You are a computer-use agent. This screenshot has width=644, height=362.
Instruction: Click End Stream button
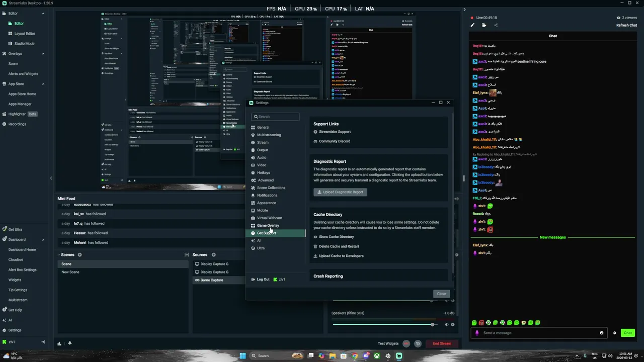442,343
